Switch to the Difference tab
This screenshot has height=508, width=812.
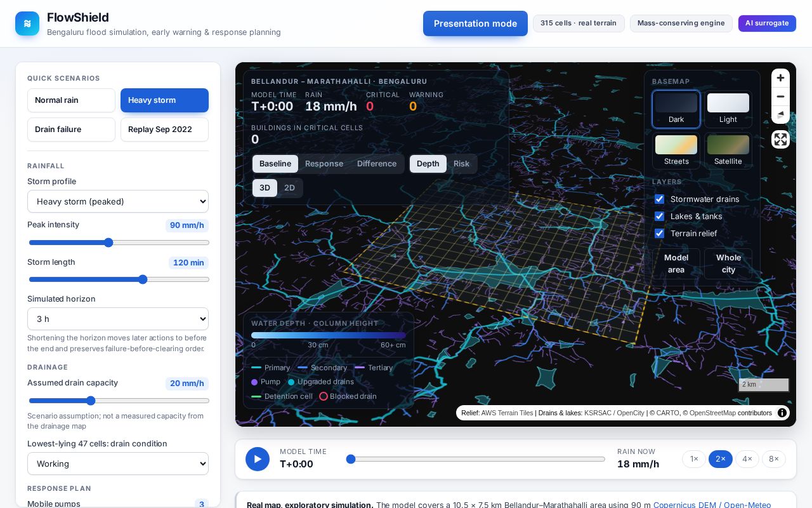(x=377, y=164)
